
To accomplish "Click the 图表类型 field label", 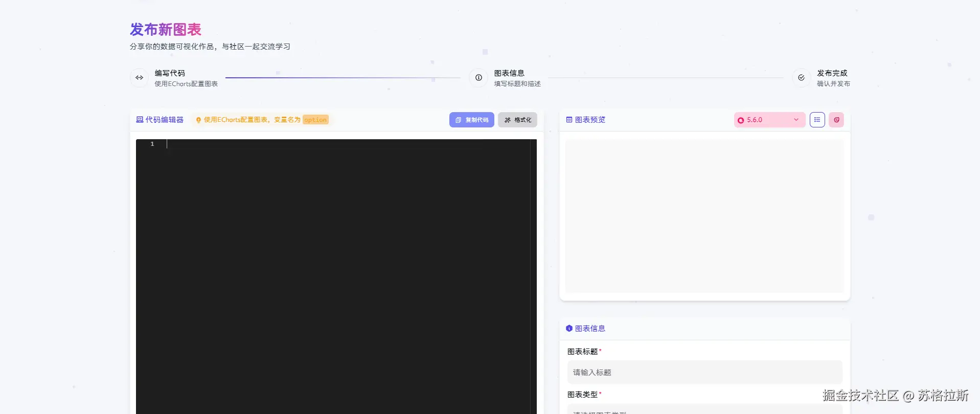I will pyautogui.click(x=582, y=395).
